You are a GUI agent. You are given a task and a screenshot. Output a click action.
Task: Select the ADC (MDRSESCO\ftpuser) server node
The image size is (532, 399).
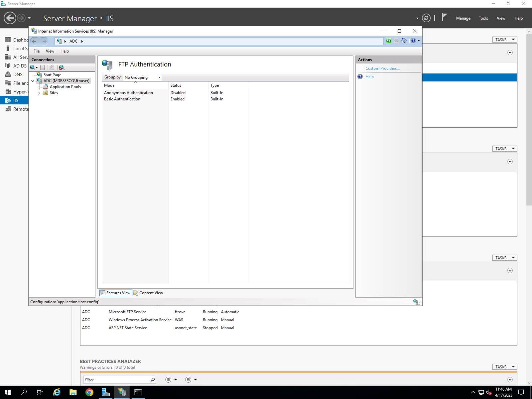[x=66, y=81]
